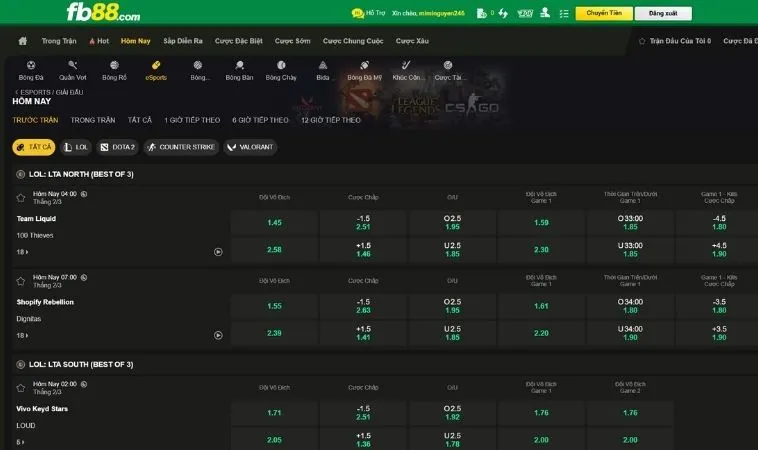Open the Hỗ Trợ support chat icon

(357, 14)
